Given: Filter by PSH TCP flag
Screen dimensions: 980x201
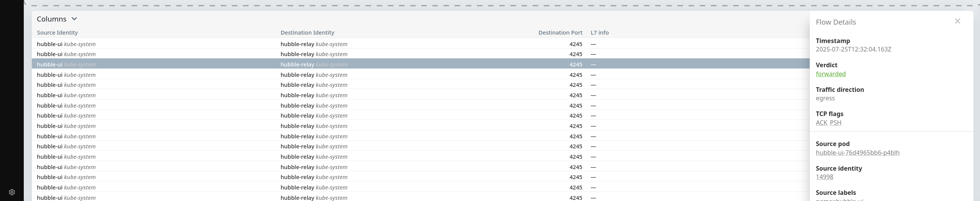Looking at the screenshot, I should click(x=835, y=123).
